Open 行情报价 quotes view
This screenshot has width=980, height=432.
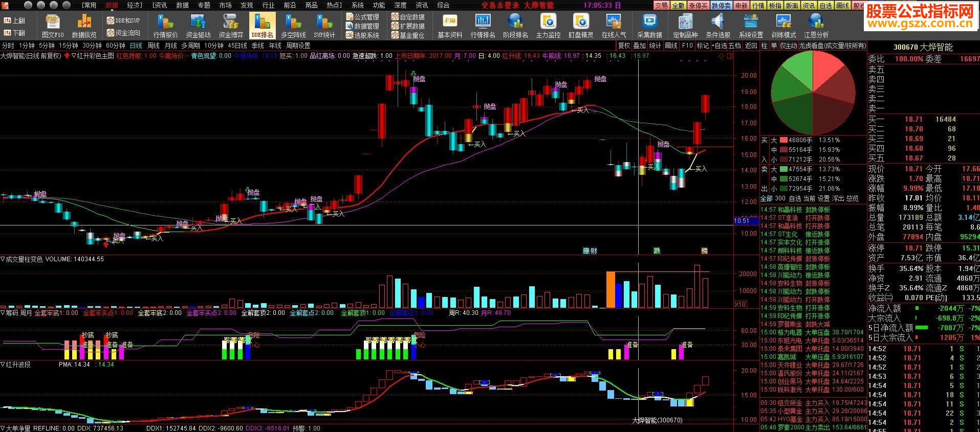click(165, 26)
